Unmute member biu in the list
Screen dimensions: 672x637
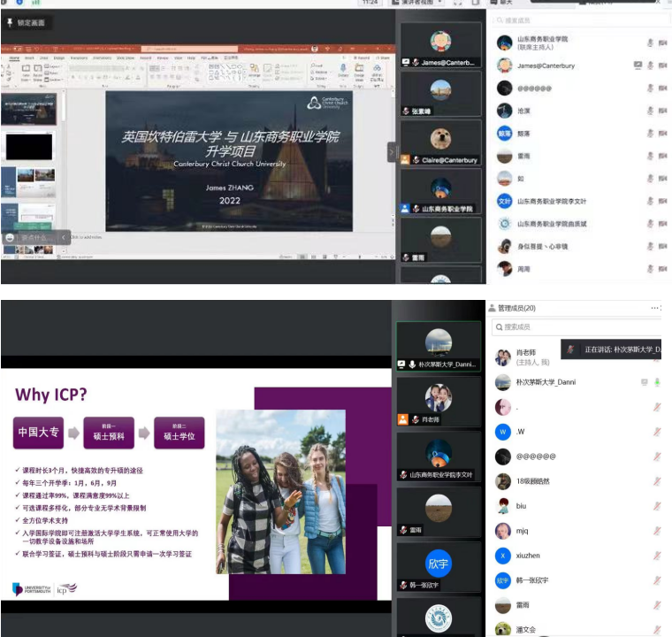[x=657, y=506]
